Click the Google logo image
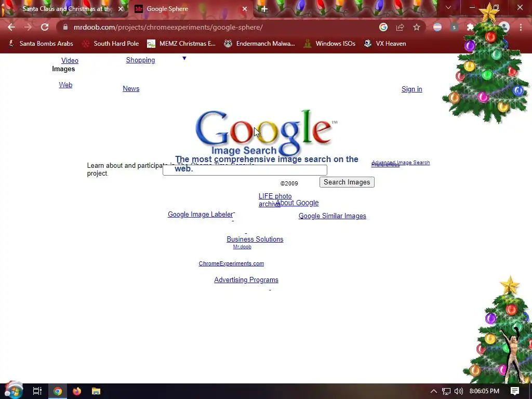Image resolution: width=532 pixels, height=399 pixels. pyautogui.click(x=266, y=132)
